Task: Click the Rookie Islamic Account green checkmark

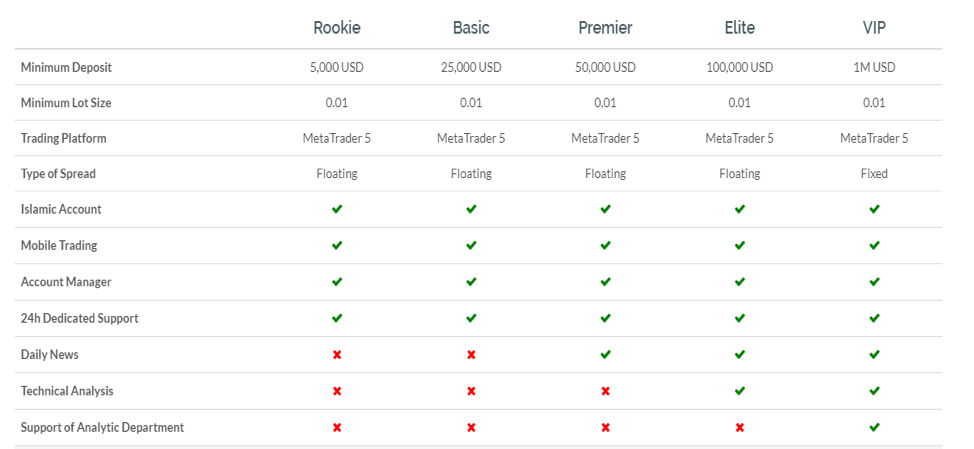Action: coord(337,209)
